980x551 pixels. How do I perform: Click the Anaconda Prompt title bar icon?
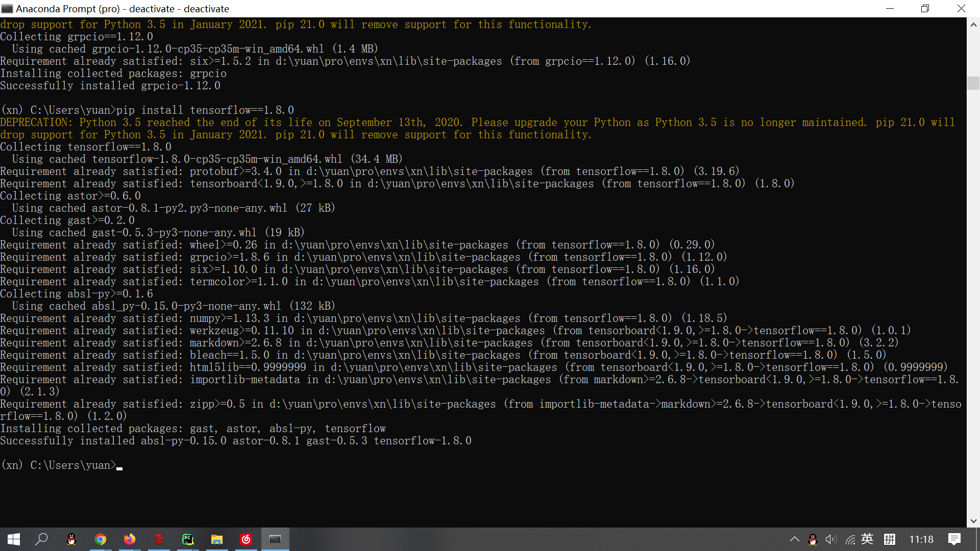pyautogui.click(x=7, y=9)
